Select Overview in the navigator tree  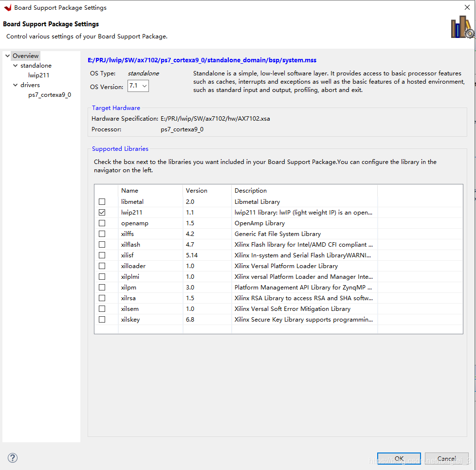coord(25,56)
